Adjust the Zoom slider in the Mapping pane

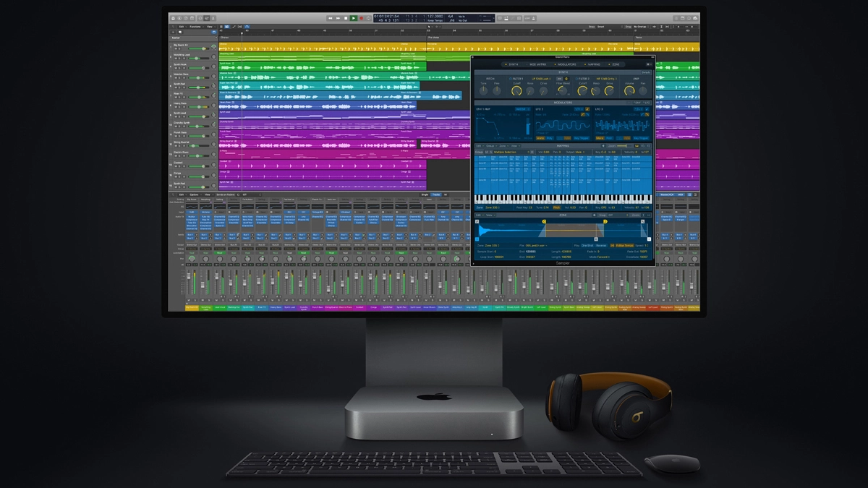(x=625, y=146)
